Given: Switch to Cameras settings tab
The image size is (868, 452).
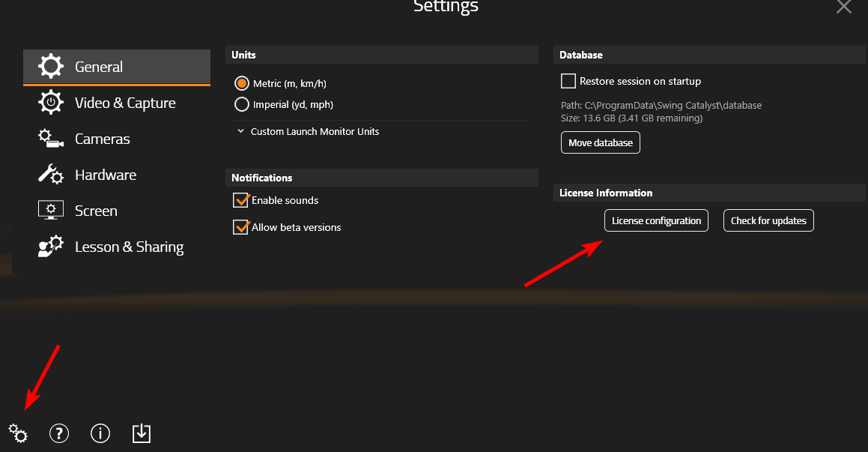Looking at the screenshot, I should [x=117, y=139].
